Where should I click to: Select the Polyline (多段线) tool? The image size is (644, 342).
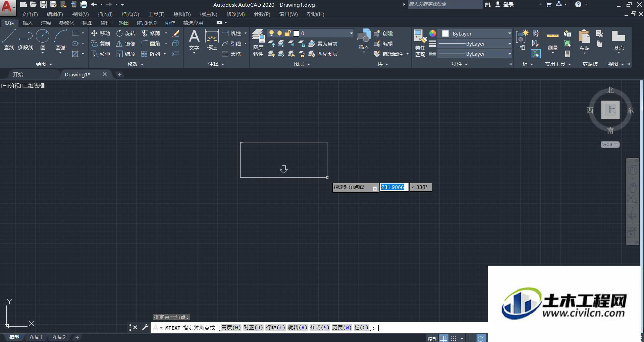[x=25, y=40]
